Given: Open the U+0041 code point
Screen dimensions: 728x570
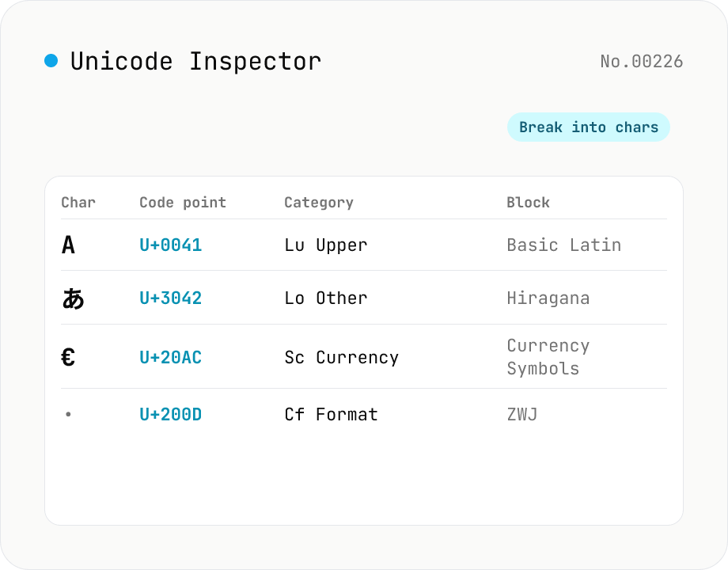Looking at the screenshot, I should (170, 245).
